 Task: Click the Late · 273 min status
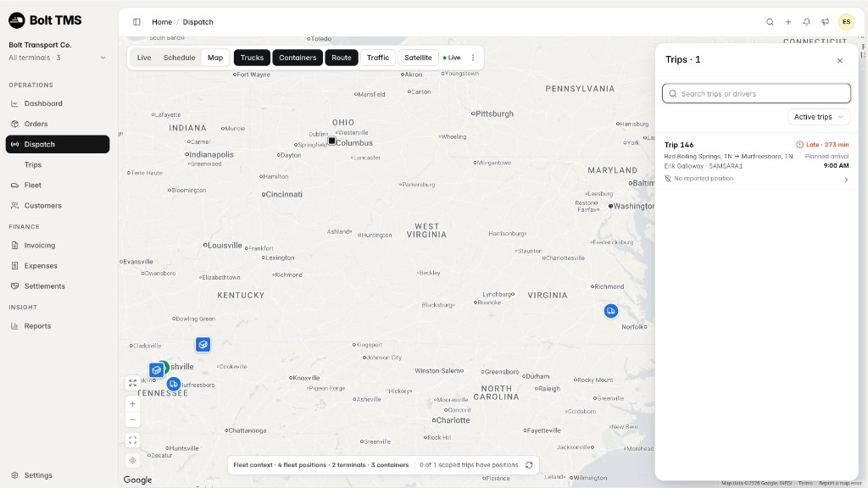point(822,145)
